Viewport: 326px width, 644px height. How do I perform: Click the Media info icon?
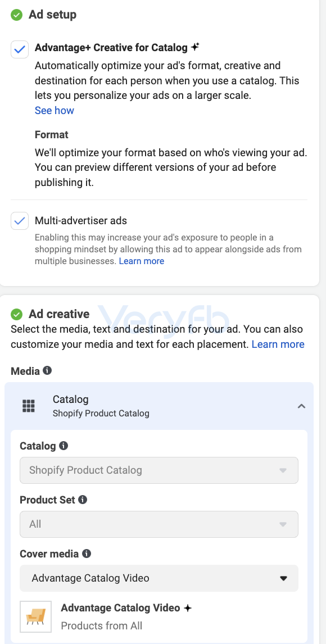[x=48, y=371]
